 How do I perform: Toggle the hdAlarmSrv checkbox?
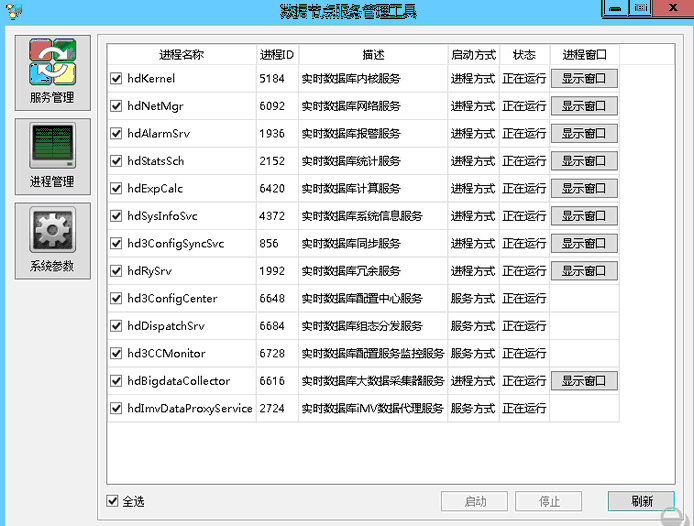(x=116, y=133)
